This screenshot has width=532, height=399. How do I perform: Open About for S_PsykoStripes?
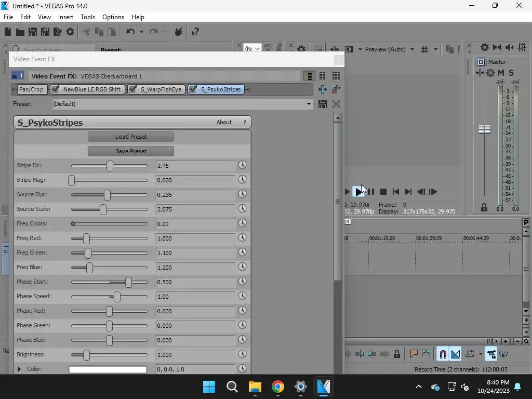224,122
